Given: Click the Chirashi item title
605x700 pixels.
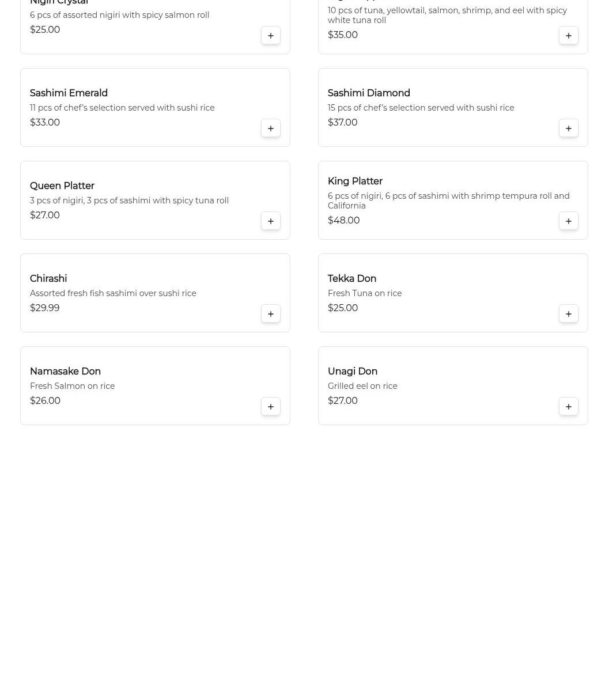Looking at the screenshot, I should tap(48, 279).
